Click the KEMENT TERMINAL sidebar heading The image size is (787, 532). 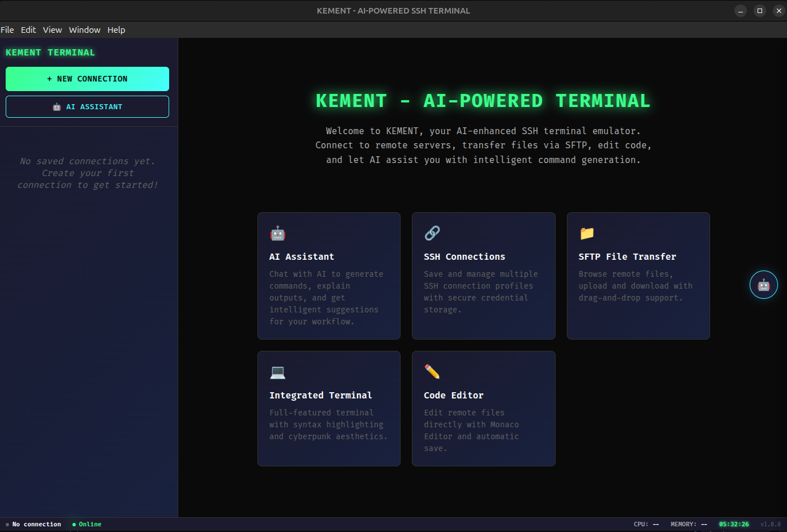point(50,53)
